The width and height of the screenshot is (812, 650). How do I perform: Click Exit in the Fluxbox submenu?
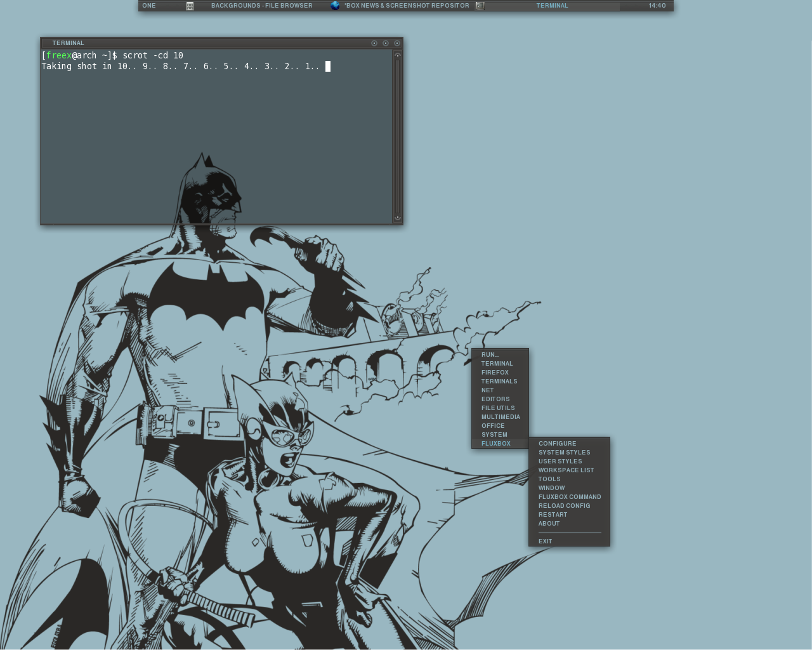pyautogui.click(x=569, y=541)
